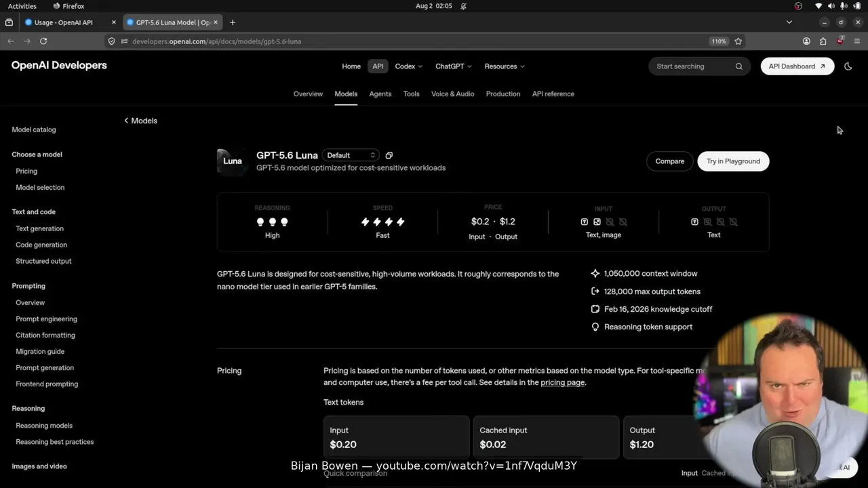Click the Compare button
This screenshot has width=868, height=488.
click(x=670, y=161)
